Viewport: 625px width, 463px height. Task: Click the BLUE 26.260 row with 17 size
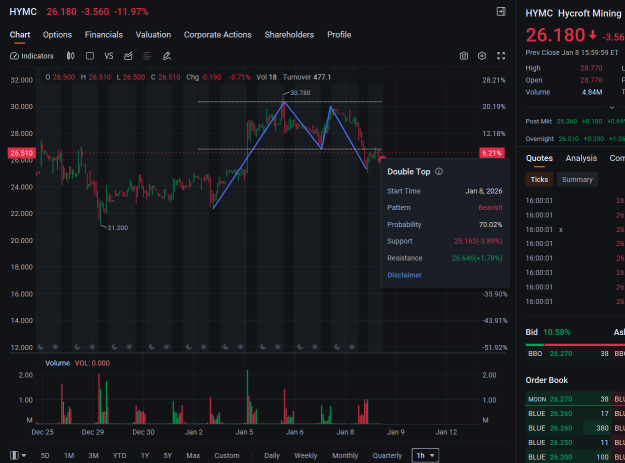point(568,414)
